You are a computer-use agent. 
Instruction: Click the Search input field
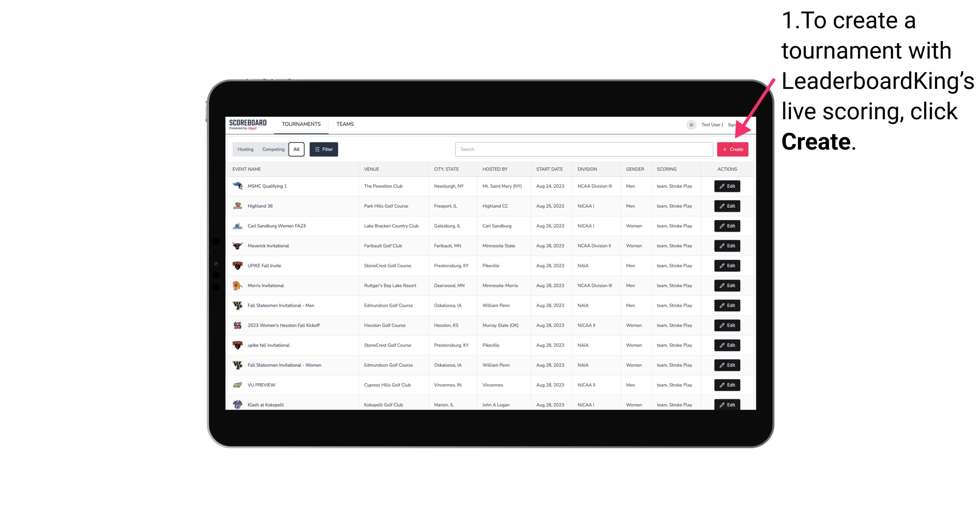tap(585, 149)
